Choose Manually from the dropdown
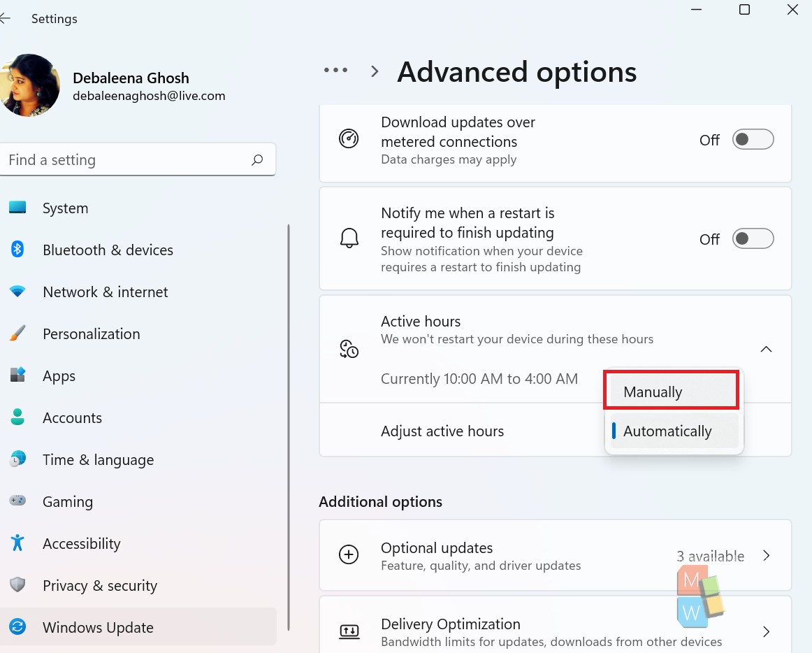 671,392
